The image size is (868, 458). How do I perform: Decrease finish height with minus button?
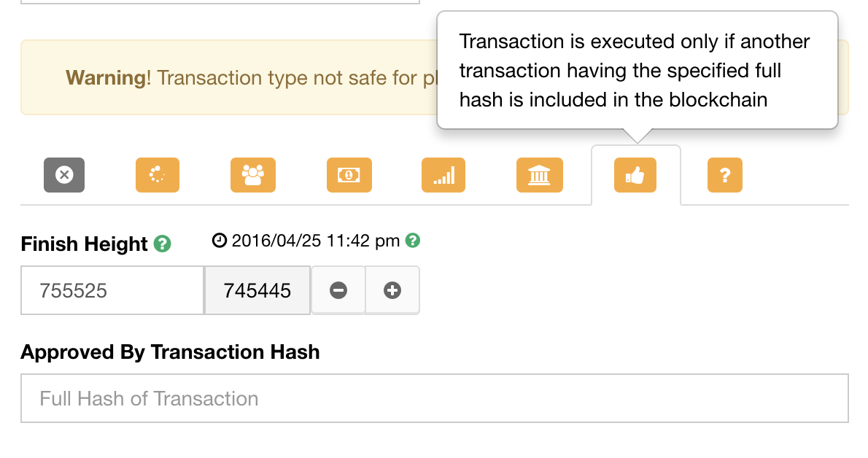click(x=338, y=290)
